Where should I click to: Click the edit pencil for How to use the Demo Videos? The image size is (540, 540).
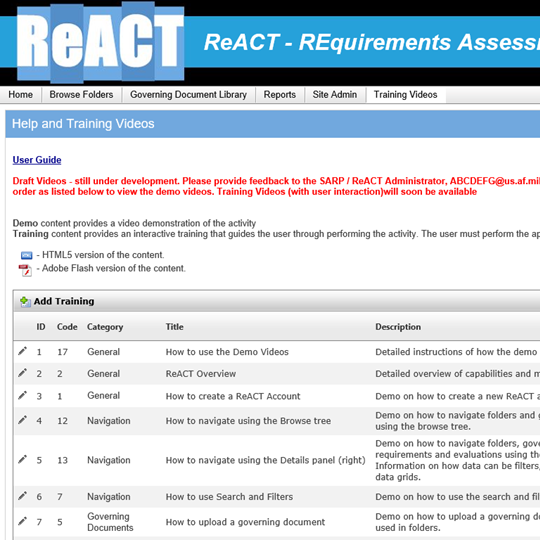click(x=22, y=351)
